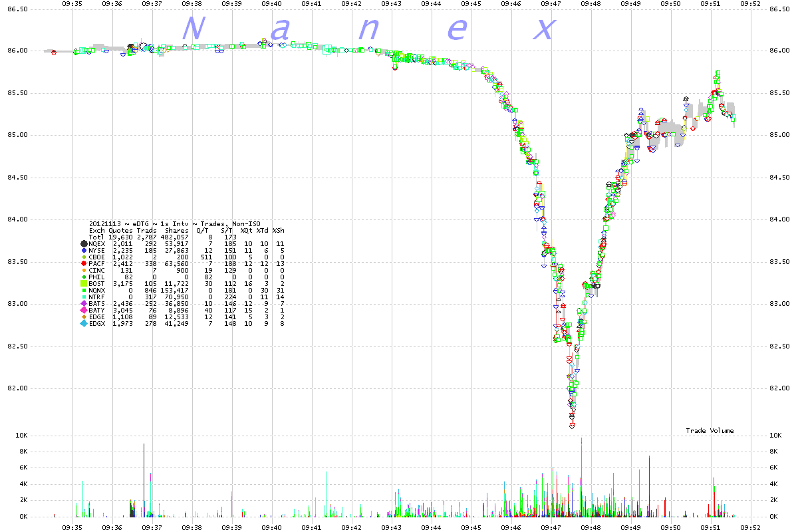Click the small green NQNX legend square
The height and width of the screenshot is (532, 798).
(x=83, y=290)
